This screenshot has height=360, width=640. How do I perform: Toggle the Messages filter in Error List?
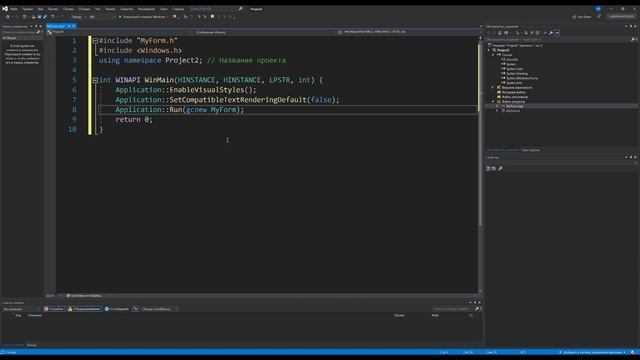click(117, 309)
